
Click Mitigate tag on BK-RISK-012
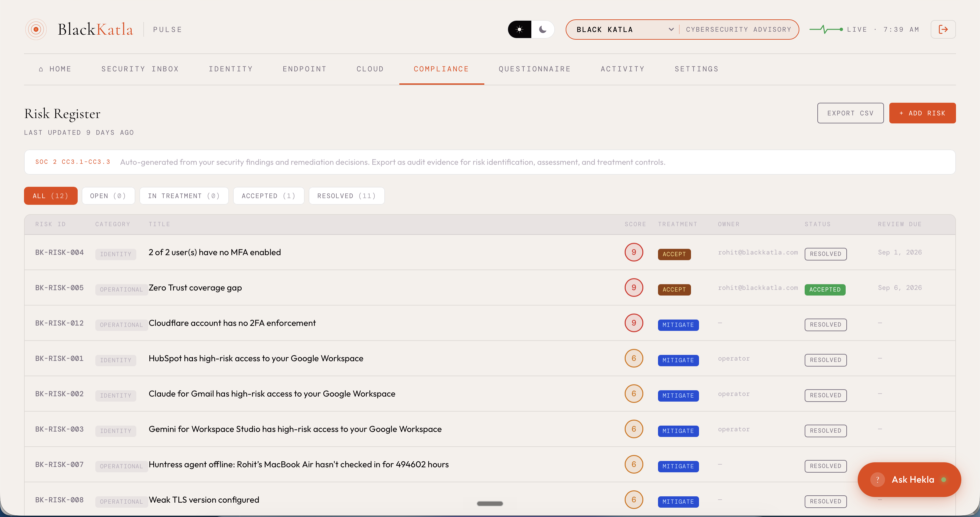678,325
